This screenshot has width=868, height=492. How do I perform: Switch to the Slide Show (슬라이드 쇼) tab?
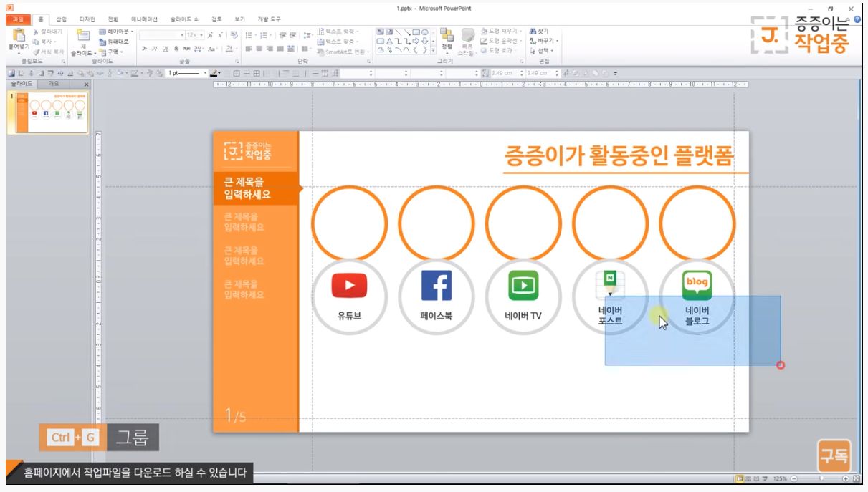click(185, 19)
